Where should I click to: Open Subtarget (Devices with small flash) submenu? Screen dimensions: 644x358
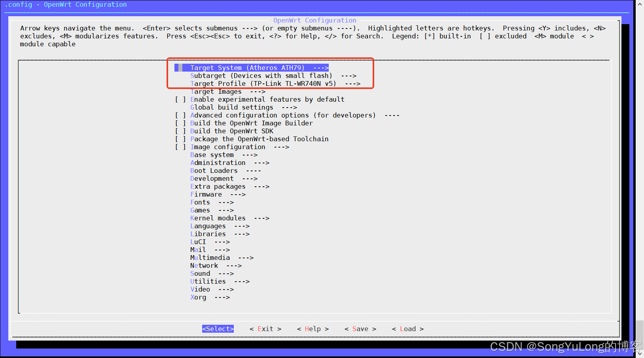click(x=273, y=76)
